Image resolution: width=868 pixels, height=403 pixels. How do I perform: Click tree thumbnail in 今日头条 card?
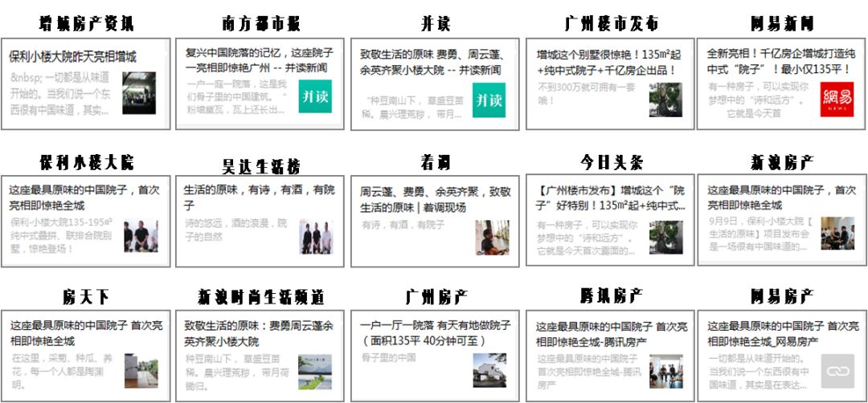666,237
